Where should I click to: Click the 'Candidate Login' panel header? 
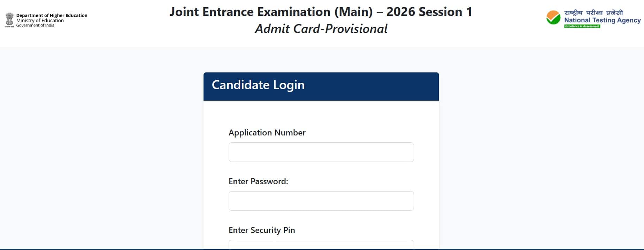click(258, 85)
